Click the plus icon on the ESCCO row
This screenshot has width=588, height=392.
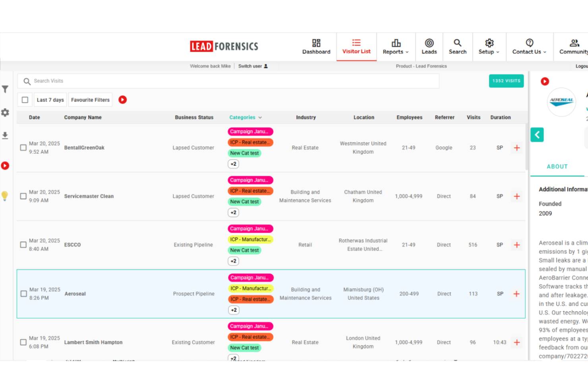click(517, 245)
